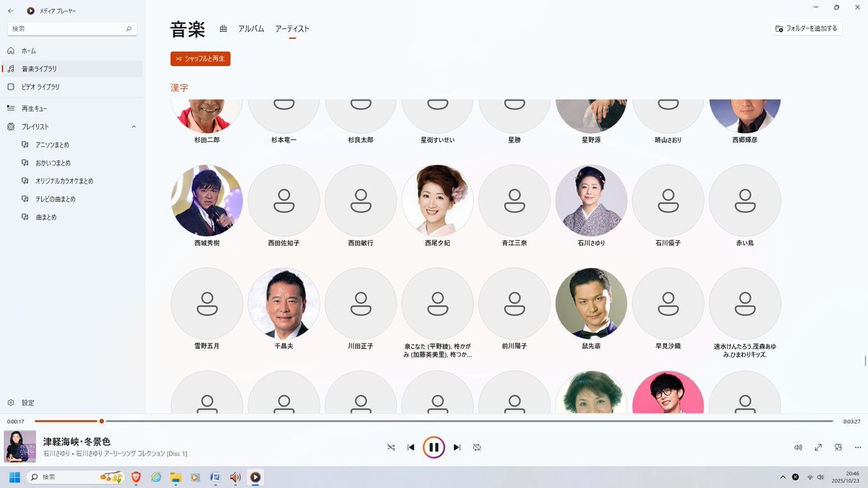Viewport: 868px width, 488px height.
Task: Open 音楽ライブラリ in the sidebar
Action: [72, 69]
